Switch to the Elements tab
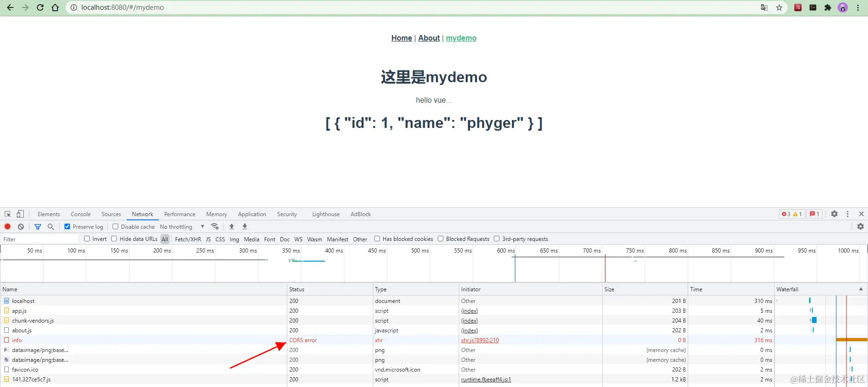The height and width of the screenshot is (387, 868). [49, 214]
